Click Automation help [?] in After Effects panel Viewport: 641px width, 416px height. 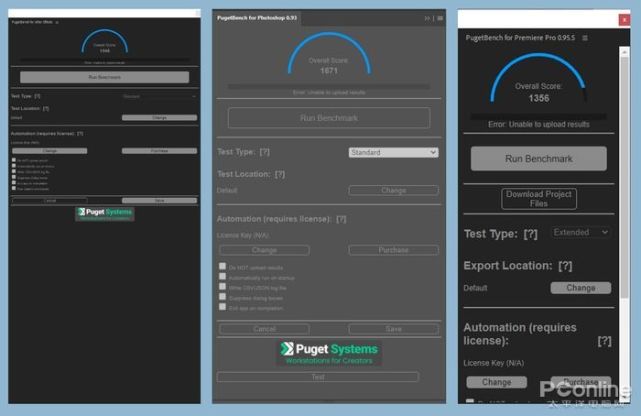(80, 134)
